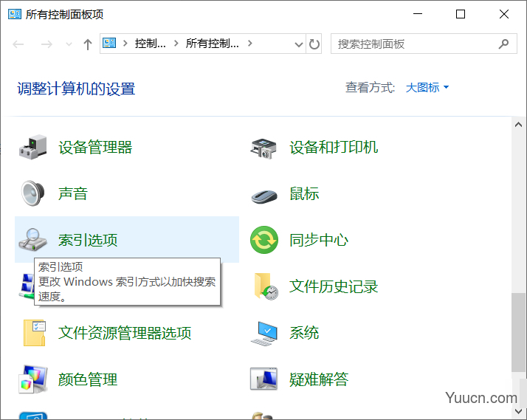Open the 鼠标 link
Viewport: 527px width, 420px height.
[304, 193]
